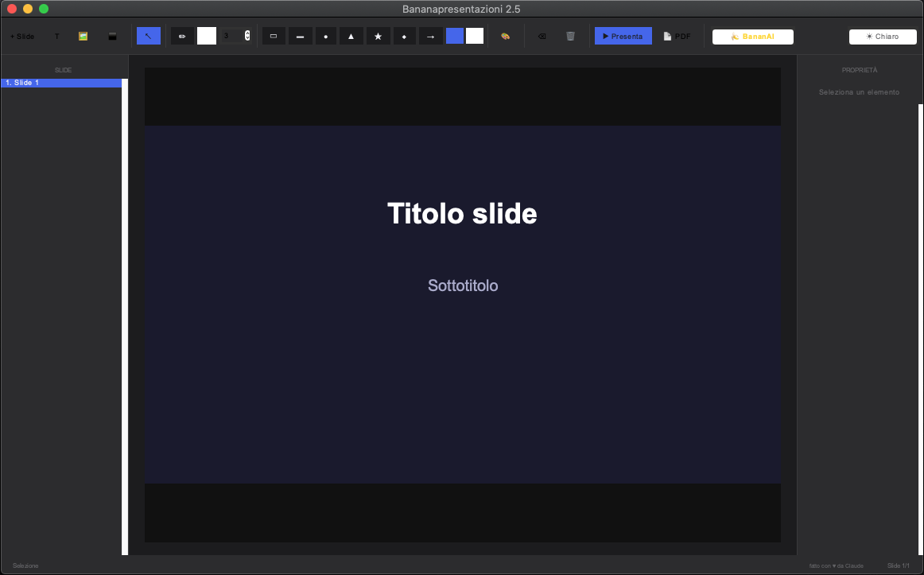Screen dimensions: 924x575
Task: Open the blue fill color swatch
Action: (x=455, y=36)
